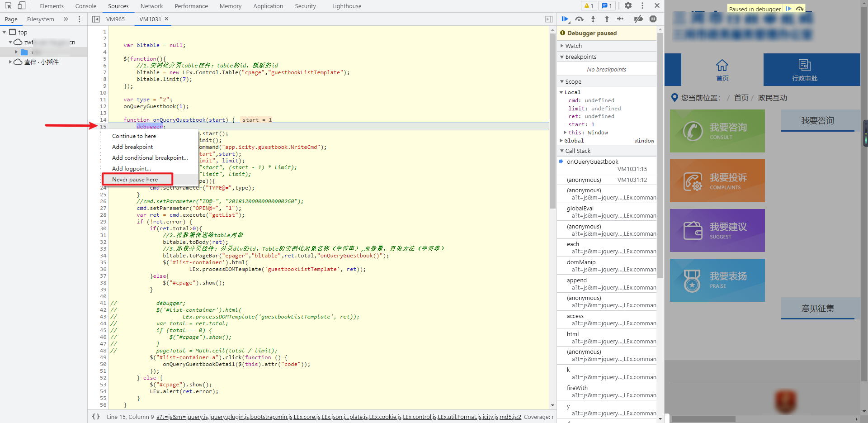Click line number 27 in the gutter
This screenshot has height=423, width=868.
tap(103, 208)
